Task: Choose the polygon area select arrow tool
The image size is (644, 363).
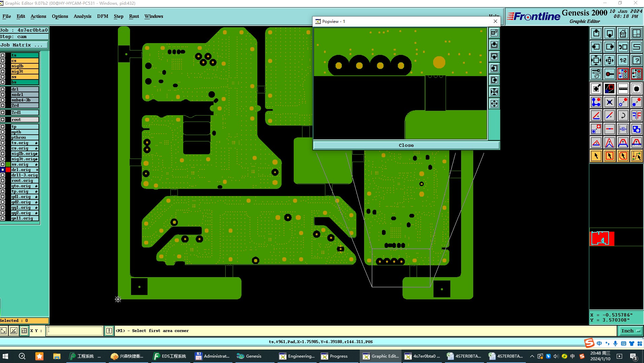Action: click(x=623, y=156)
